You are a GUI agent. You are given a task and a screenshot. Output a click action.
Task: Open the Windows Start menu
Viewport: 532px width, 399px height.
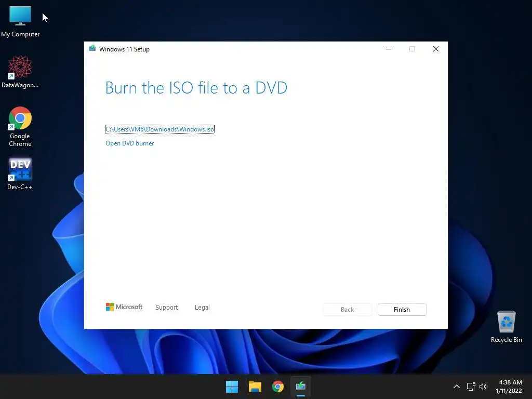232,387
